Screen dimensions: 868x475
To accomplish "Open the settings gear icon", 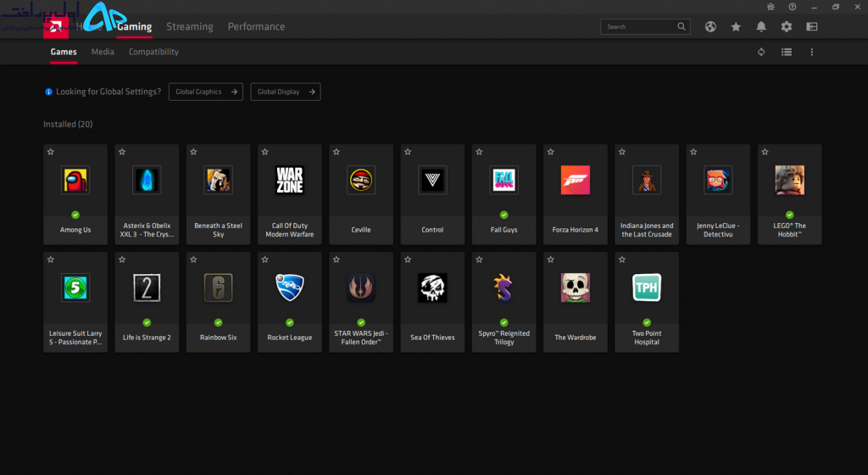I will pos(787,26).
